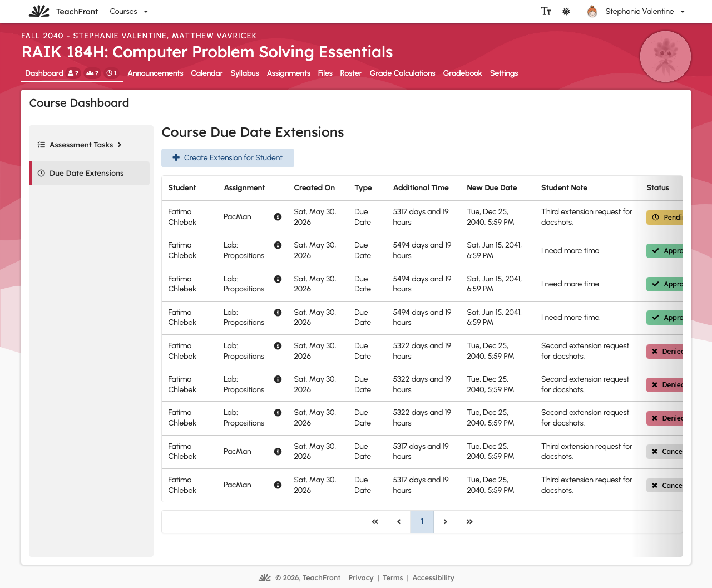Sort by Assignment column header
The height and width of the screenshot is (588, 712).
244,188
